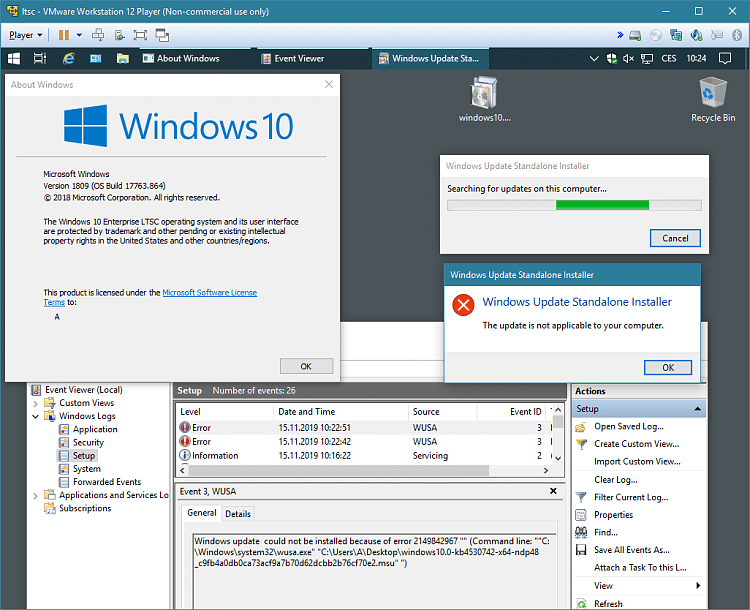
Task: Expand the VMware devices double-chevron
Action: 620,35
